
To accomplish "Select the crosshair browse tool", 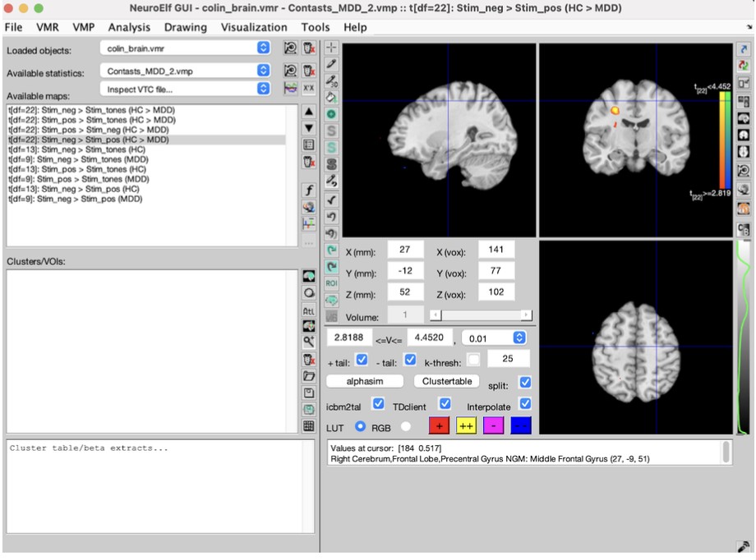I will 331,48.
